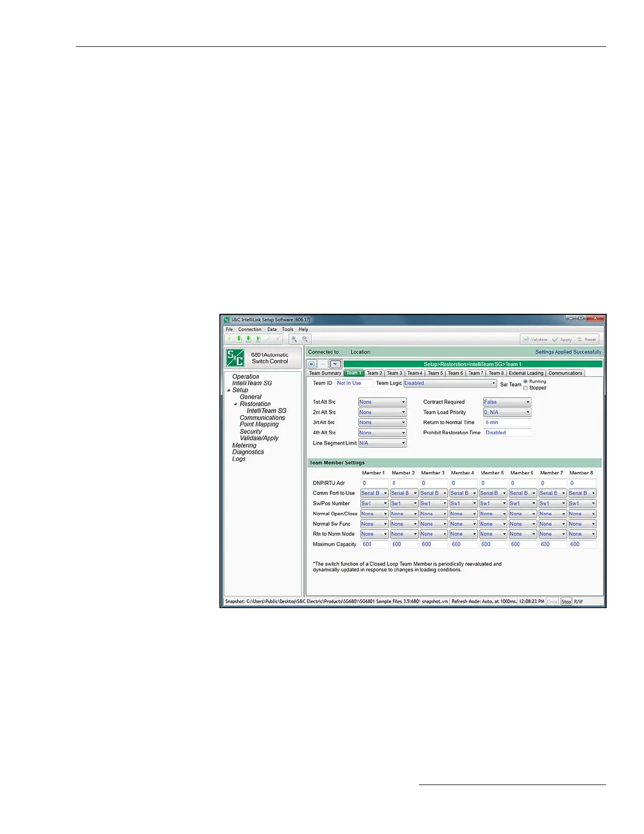Select General under Setup in the tree
This screenshot has width=644, height=834.
pos(250,397)
